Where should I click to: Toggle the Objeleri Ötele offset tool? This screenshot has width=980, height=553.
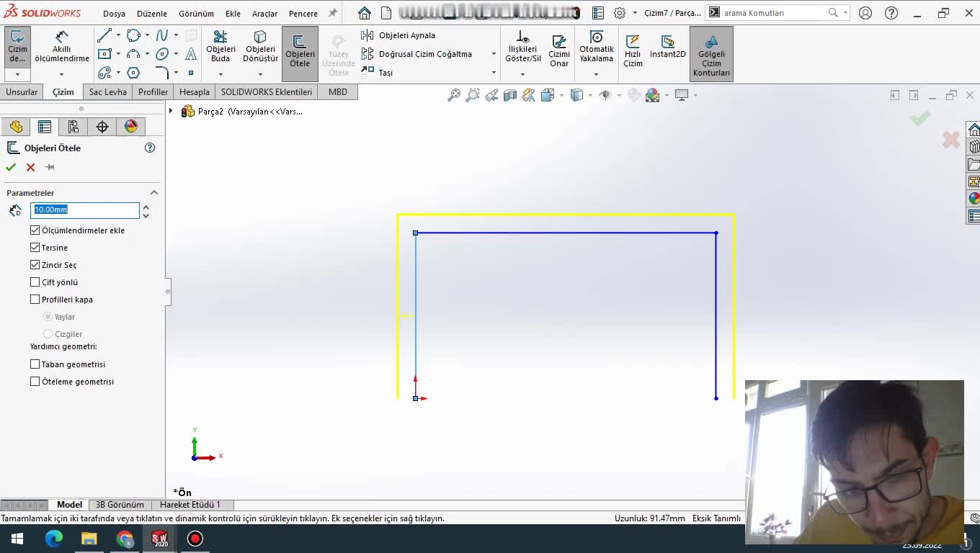point(300,54)
